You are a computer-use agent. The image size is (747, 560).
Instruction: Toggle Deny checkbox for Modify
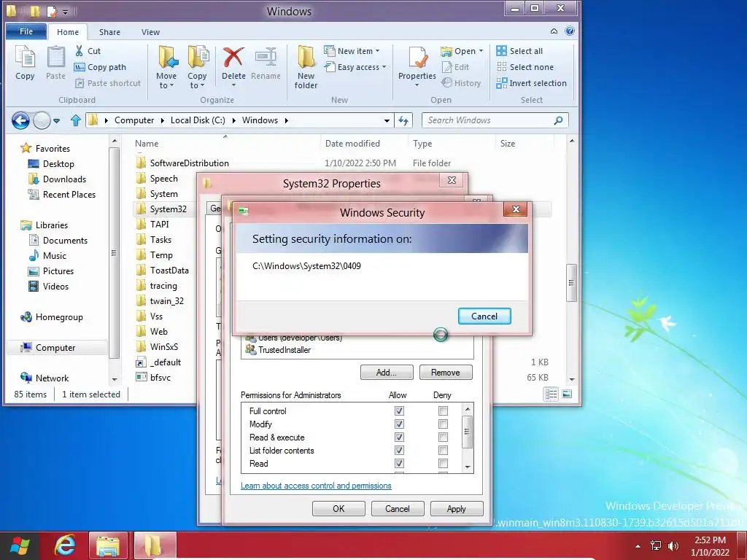pyautogui.click(x=443, y=424)
